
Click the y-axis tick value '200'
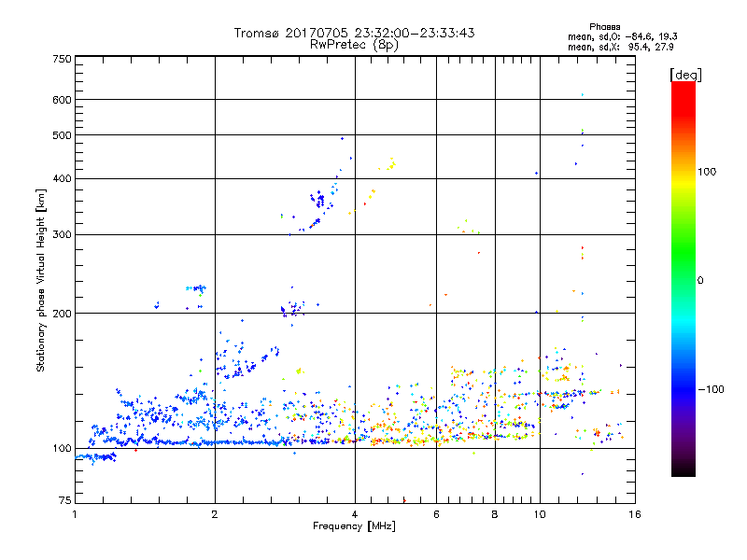click(62, 314)
